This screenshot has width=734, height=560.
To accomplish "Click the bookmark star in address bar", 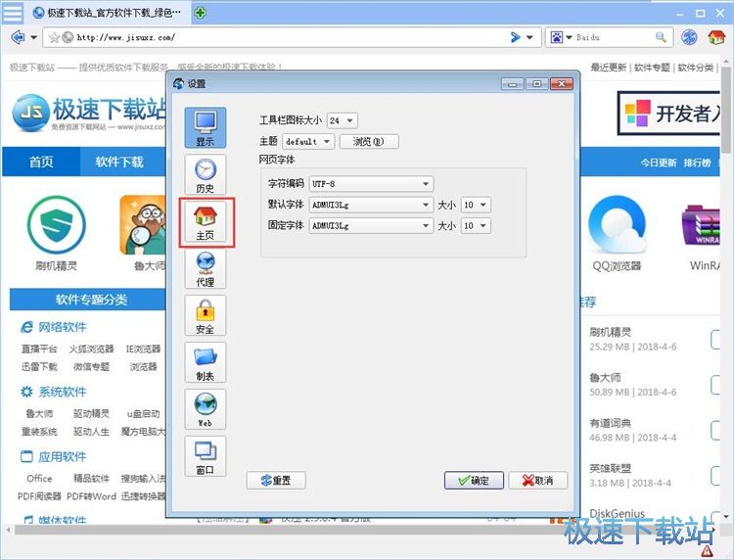I will 54,37.
